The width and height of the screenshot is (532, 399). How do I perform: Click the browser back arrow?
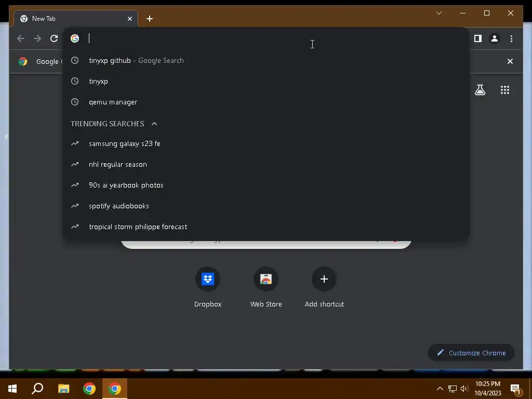pyautogui.click(x=21, y=38)
